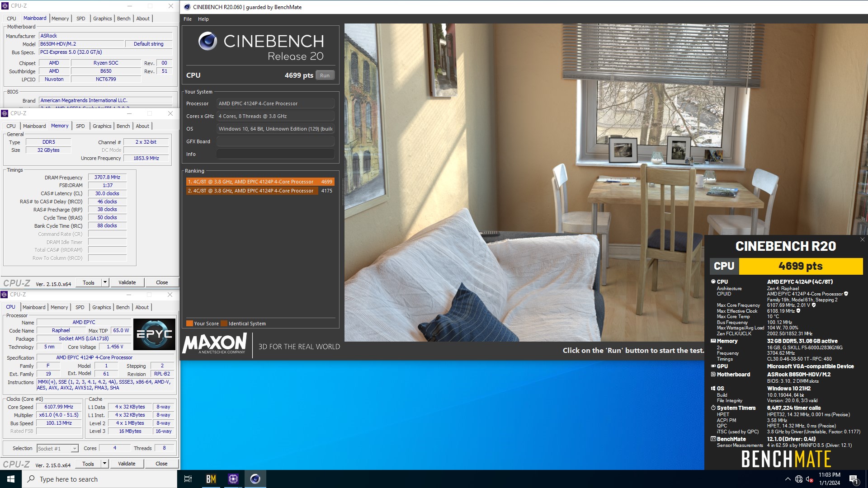Viewport: 868px width, 488px height.
Task: Open CPU-Z from the taskbar
Action: [233, 479]
